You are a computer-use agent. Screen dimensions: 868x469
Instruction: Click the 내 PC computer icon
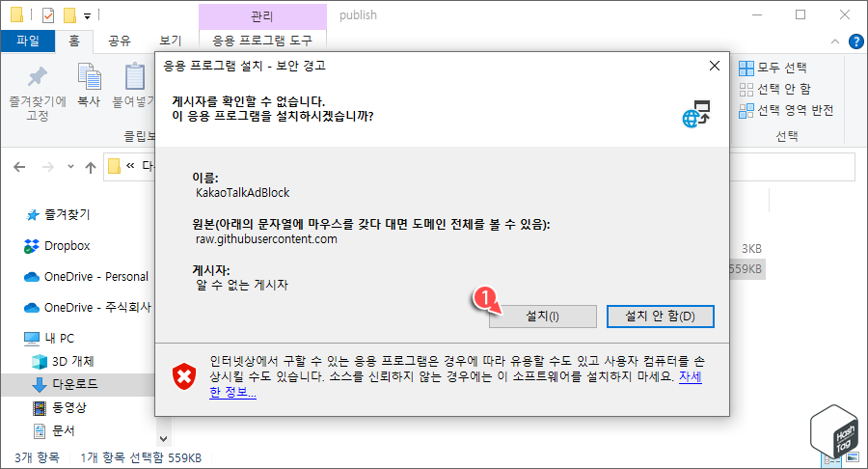point(32,339)
